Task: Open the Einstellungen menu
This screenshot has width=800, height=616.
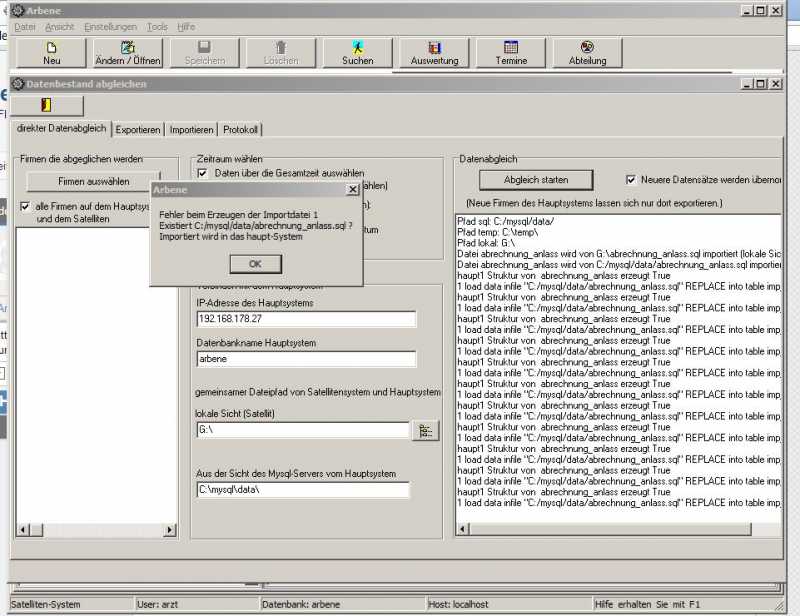Action: [x=110, y=27]
